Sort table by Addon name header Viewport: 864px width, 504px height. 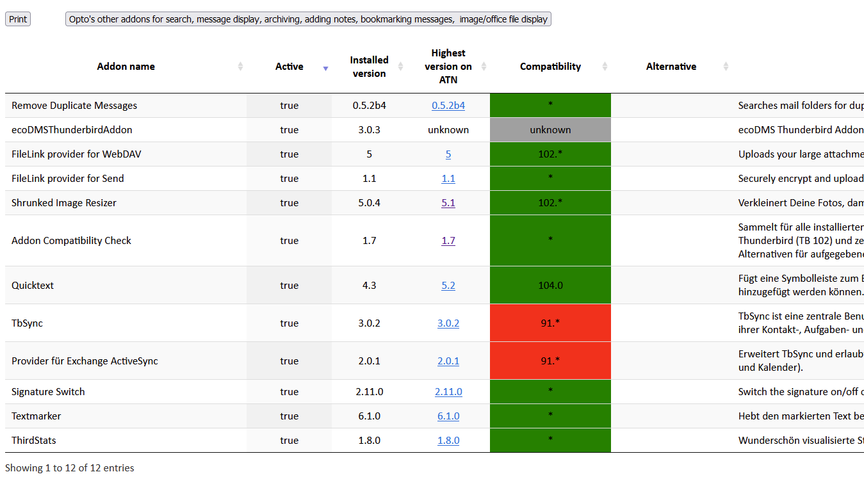click(126, 67)
